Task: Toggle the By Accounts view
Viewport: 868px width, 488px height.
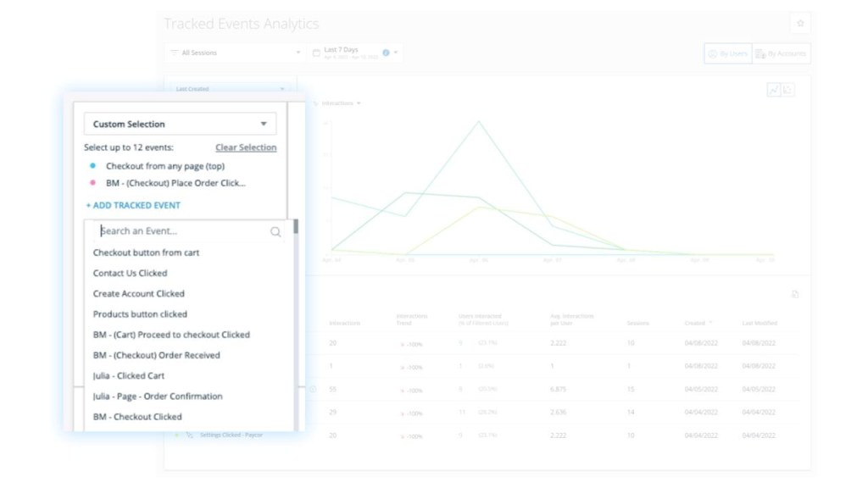Action: [x=781, y=53]
